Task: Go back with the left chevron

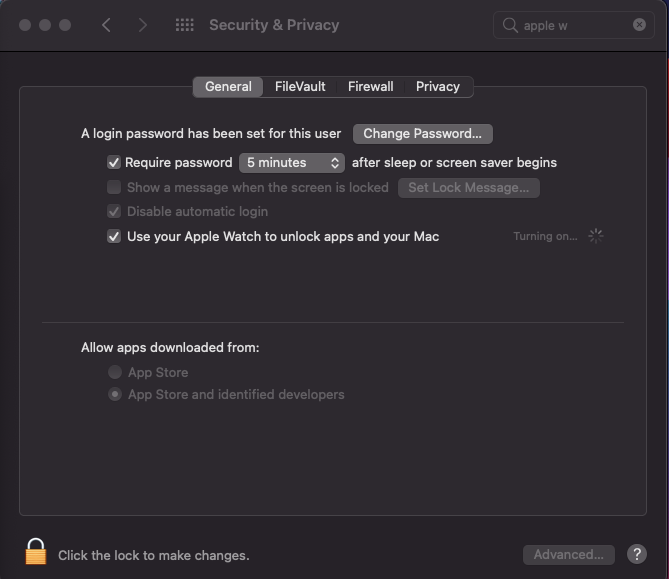Action: pos(107,25)
